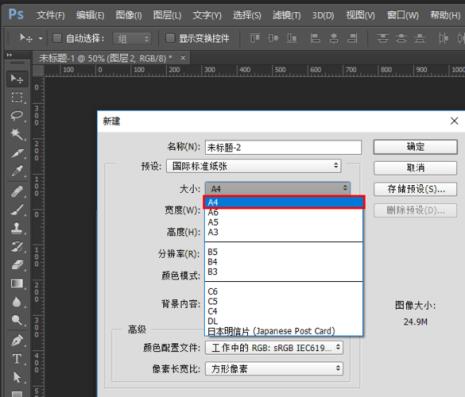Screen dimensions: 465x397
Task: Click align top edges icon in options bar
Action: 255,38
